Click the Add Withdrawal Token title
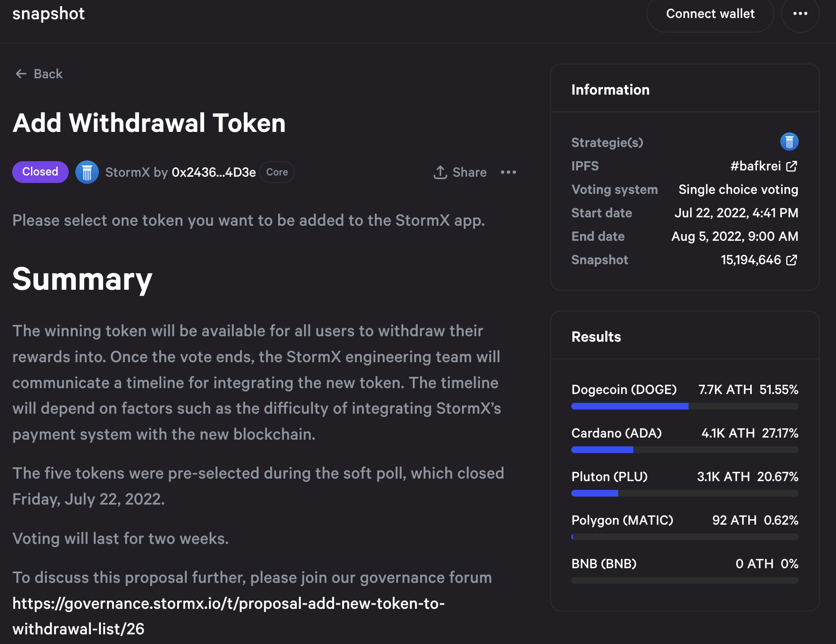836x644 pixels. pos(149,123)
